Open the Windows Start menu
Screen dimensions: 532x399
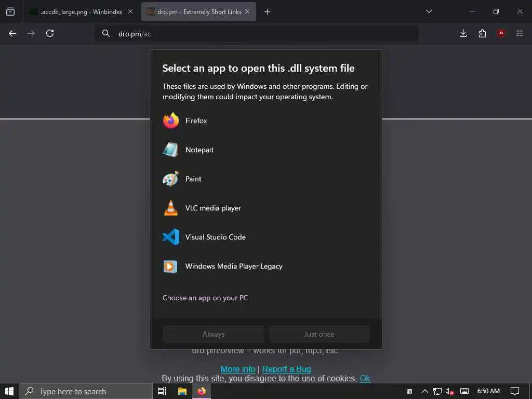tap(9, 391)
